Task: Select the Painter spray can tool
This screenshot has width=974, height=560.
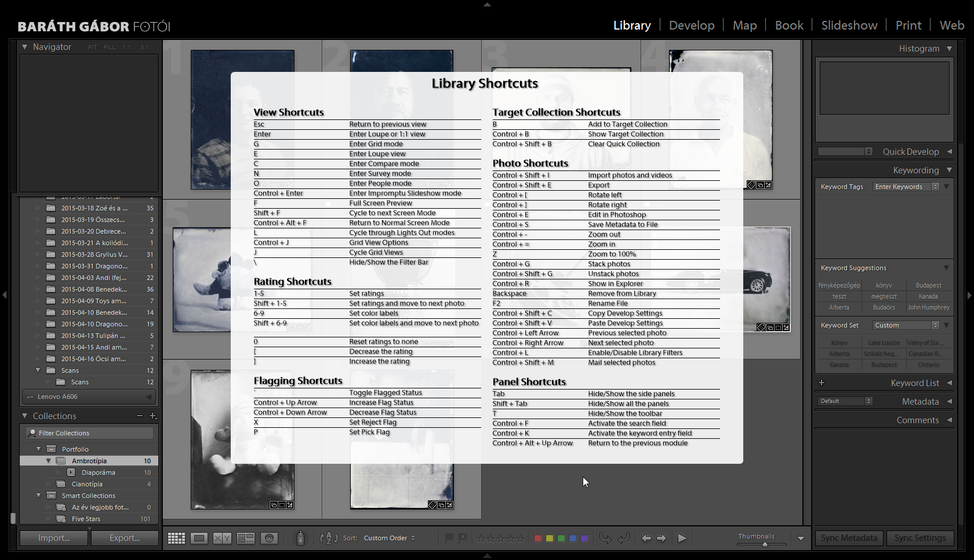Action: (300, 538)
